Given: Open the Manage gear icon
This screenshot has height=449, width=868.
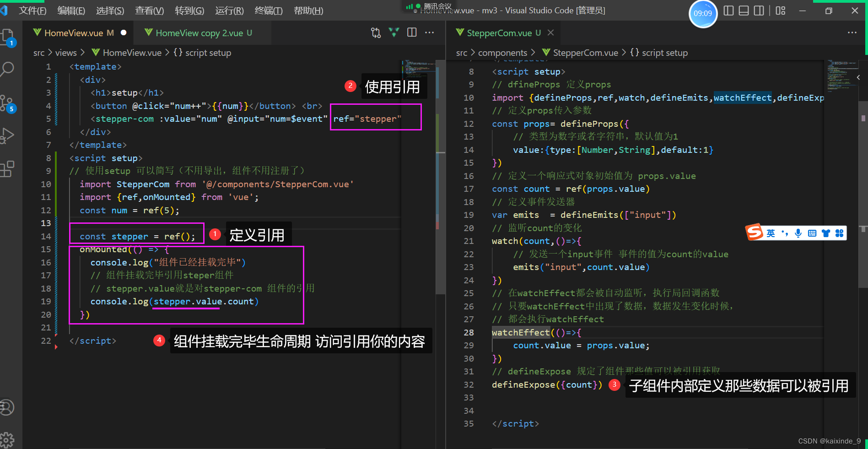Looking at the screenshot, I should pos(7,440).
